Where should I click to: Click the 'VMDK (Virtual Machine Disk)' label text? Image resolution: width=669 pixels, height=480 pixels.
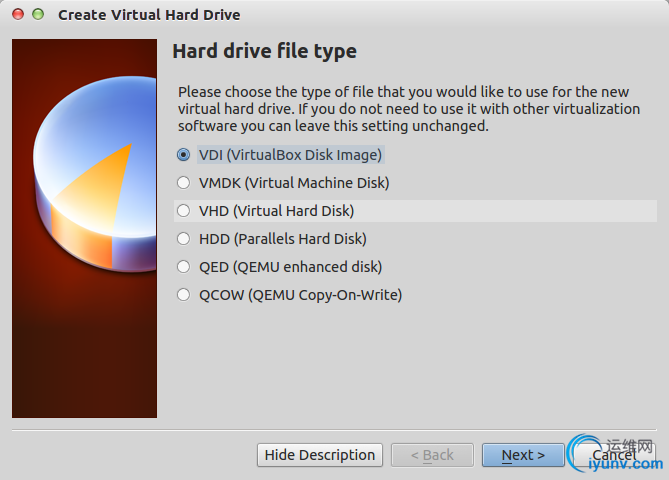point(294,183)
